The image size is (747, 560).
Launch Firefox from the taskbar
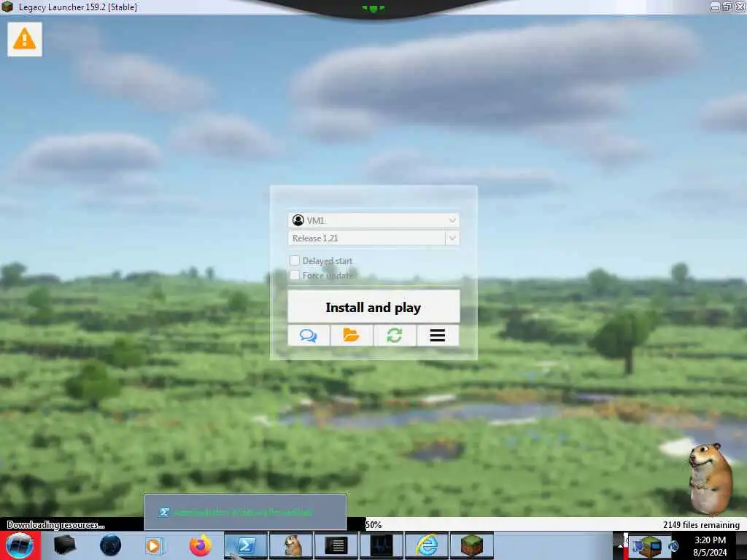coord(200,545)
